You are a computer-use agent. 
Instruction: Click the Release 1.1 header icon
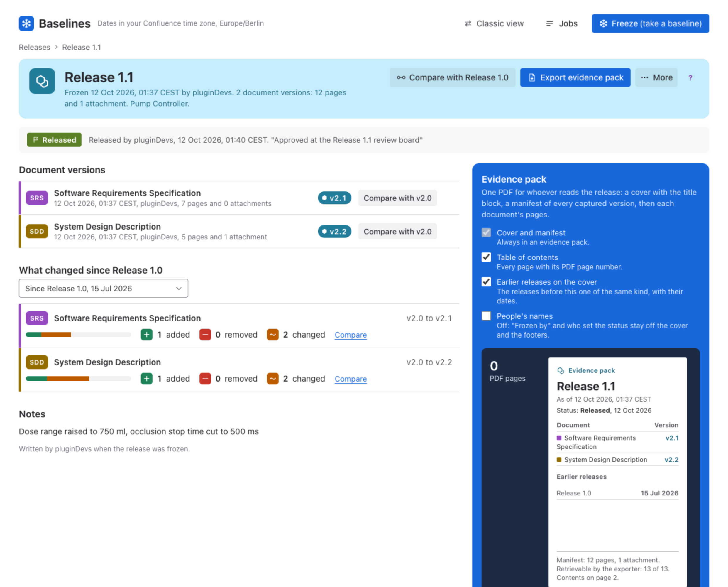click(42, 81)
